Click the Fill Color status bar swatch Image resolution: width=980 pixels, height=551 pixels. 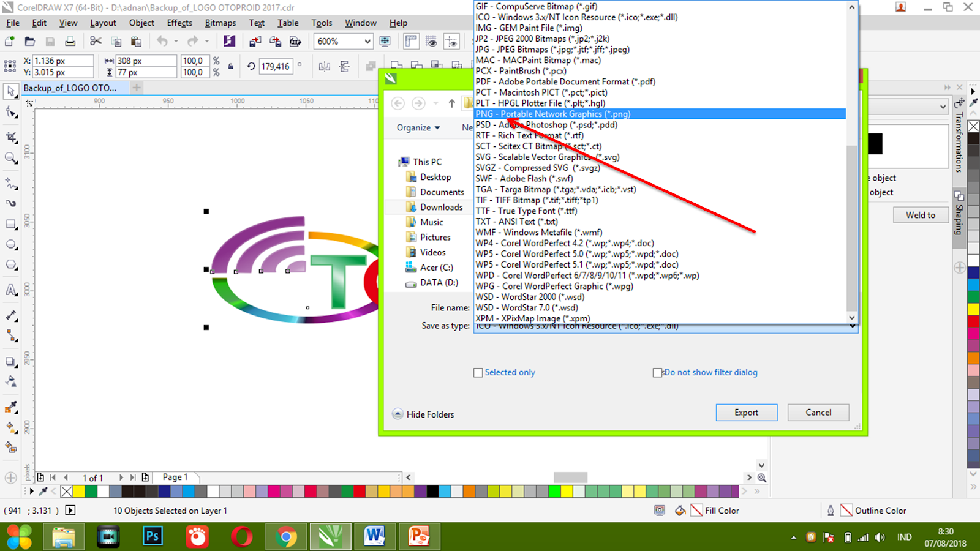[696, 510]
